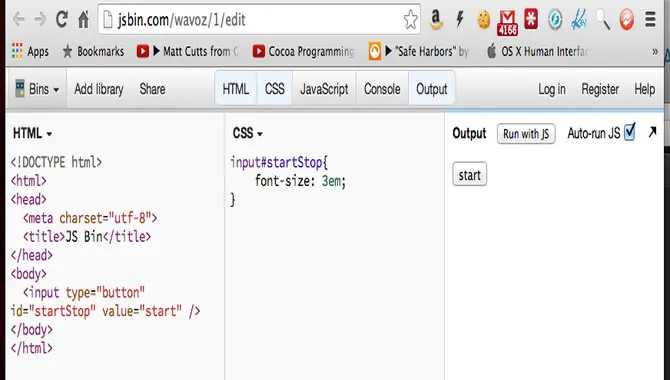
Task: Click the page icon in address bar
Action: tap(108, 20)
